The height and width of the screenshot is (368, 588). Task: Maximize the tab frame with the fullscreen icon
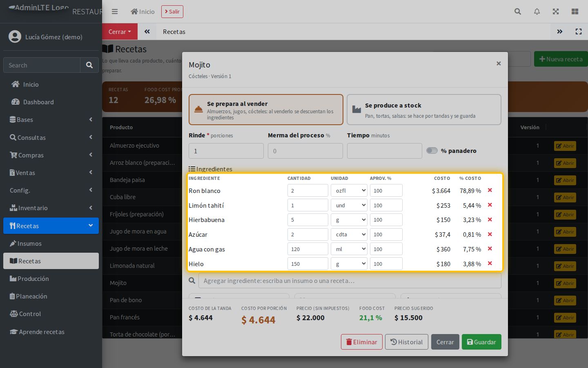[x=579, y=31]
